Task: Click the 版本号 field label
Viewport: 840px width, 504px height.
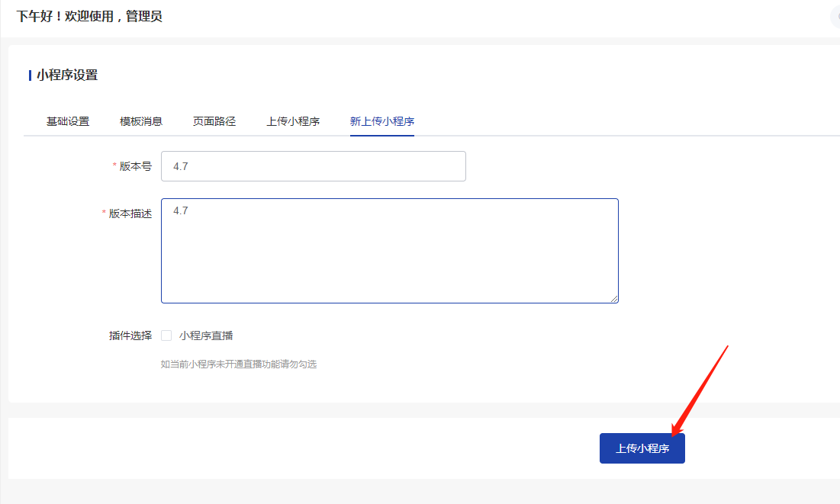Action: (136, 166)
